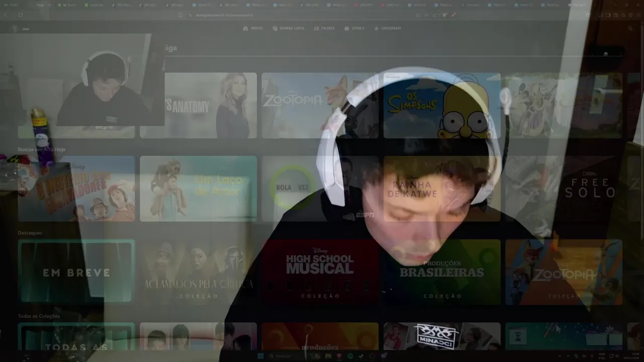Open the profile avatar in the Disney+ header
Image resolution: width=644 pixels, height=362 pixels.
coord(15,29)
